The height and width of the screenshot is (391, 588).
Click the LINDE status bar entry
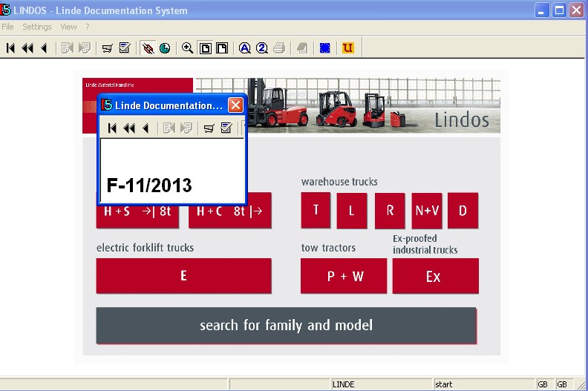(x=382, y=384)
